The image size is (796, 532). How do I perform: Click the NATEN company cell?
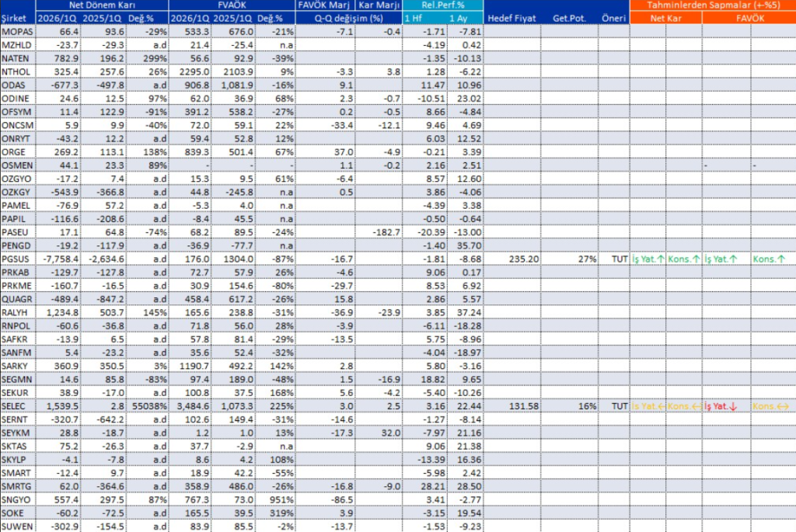click(17, 58)
